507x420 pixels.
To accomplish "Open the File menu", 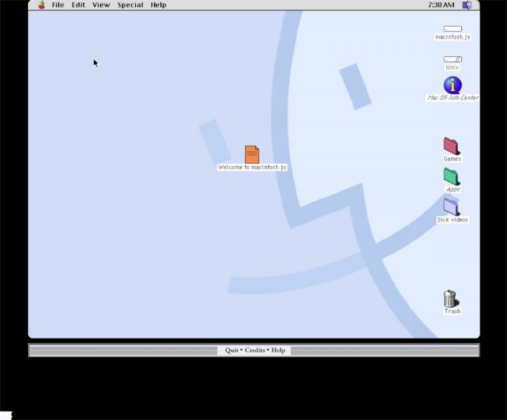I will tap(58, 5).
